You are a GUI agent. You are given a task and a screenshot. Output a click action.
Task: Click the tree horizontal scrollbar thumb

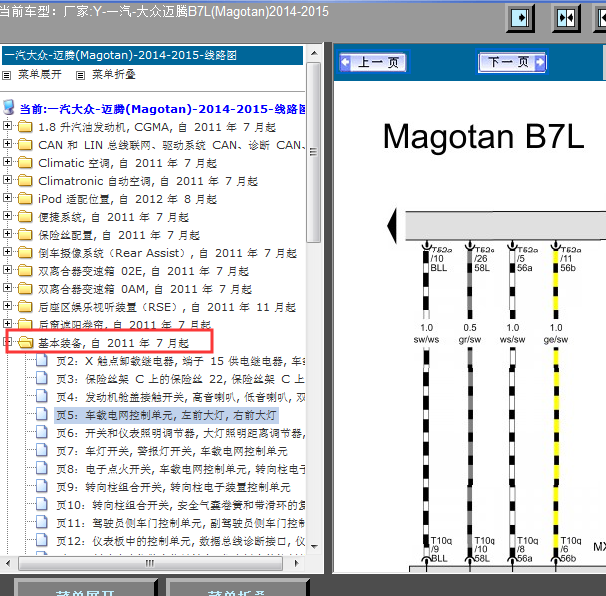coord(150,563)
